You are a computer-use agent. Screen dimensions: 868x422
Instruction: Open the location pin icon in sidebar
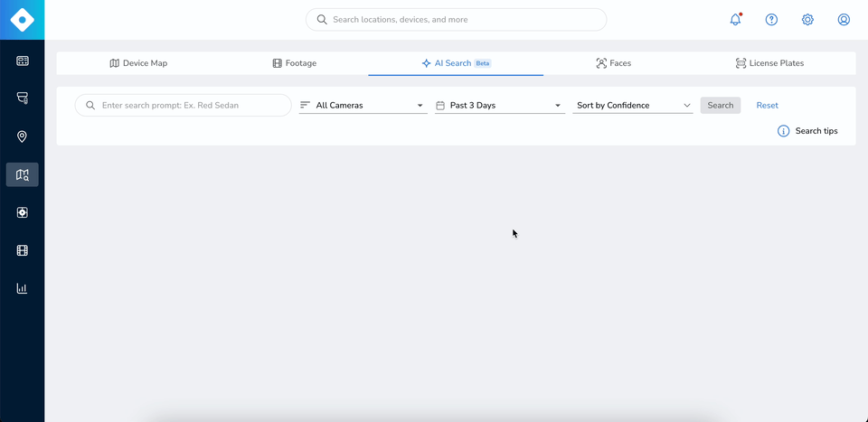(x=22, y=136)
